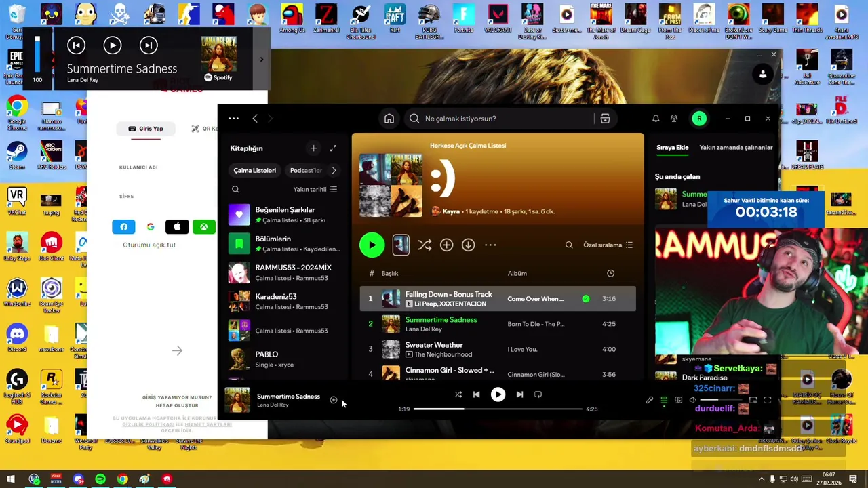Open the mini player
Image resolution: width=868 pixels, height=488 pixels.
(x=753, y=400)
